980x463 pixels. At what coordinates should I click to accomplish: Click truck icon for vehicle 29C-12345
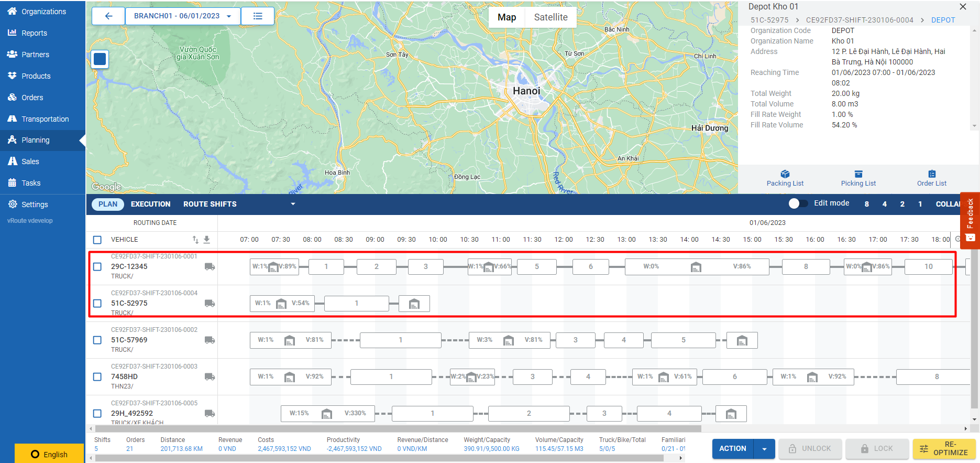pos(210,266)
